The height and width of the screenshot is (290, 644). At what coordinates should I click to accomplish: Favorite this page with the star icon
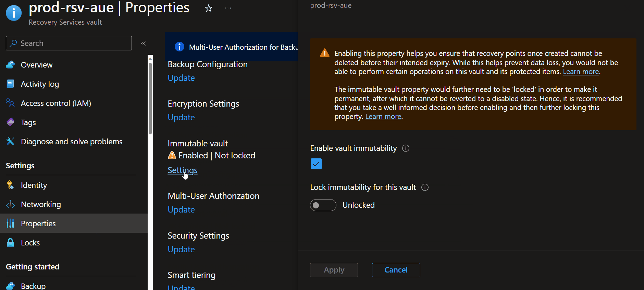tap(209, 8)
